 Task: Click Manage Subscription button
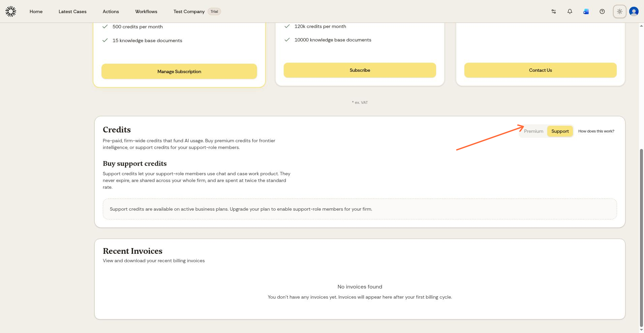(x=179, y=71)
